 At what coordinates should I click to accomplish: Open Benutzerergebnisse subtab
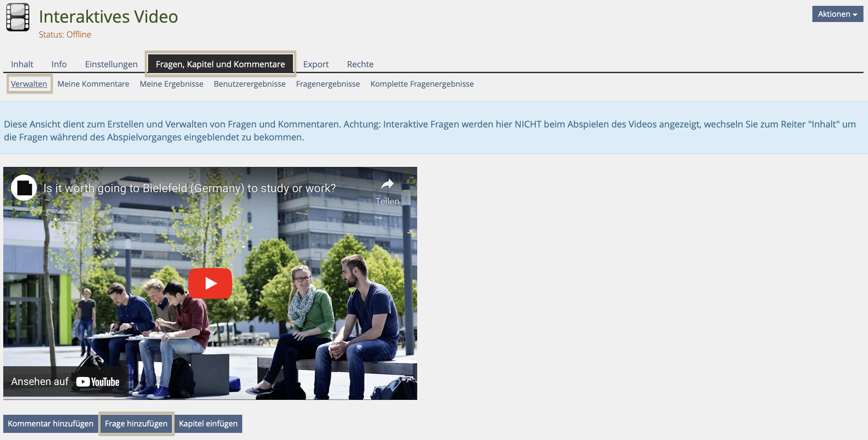pos(250,83)
